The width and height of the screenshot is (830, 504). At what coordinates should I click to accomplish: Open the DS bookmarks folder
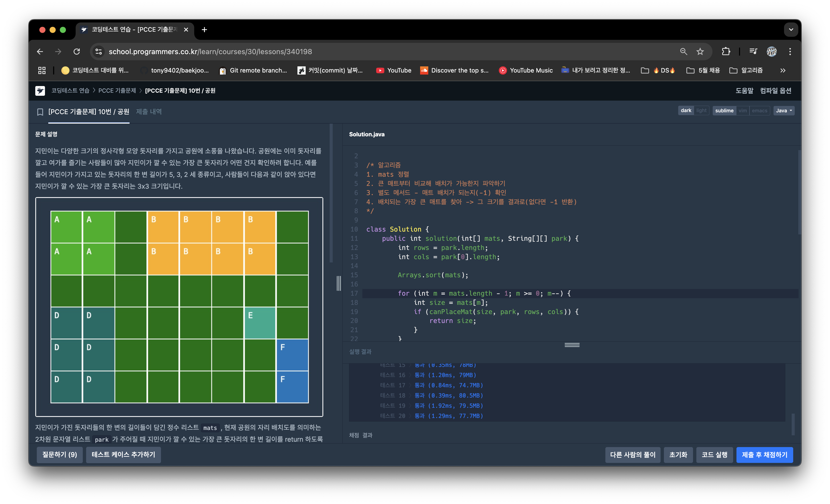pyautogui.click(x=658, y=70)
